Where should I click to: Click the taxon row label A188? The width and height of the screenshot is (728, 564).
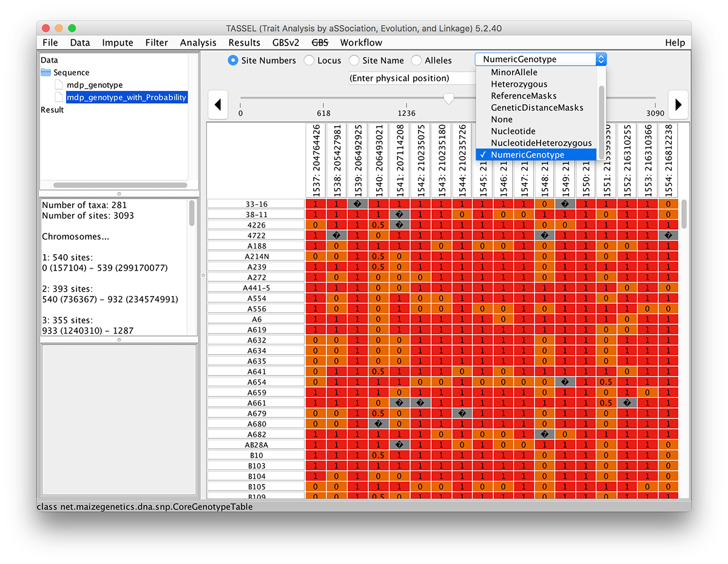[255, 246]
